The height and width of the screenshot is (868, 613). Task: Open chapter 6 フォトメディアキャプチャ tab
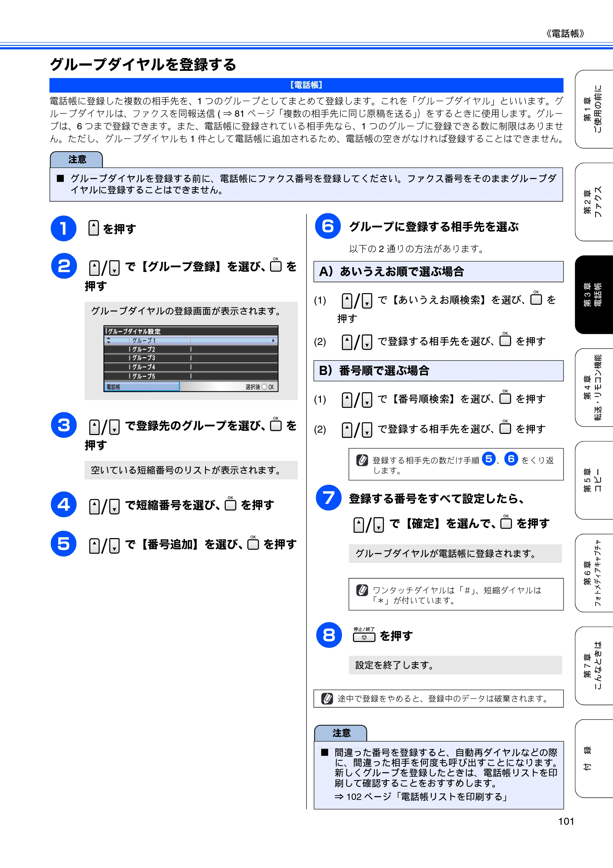(x=594, y=573)
